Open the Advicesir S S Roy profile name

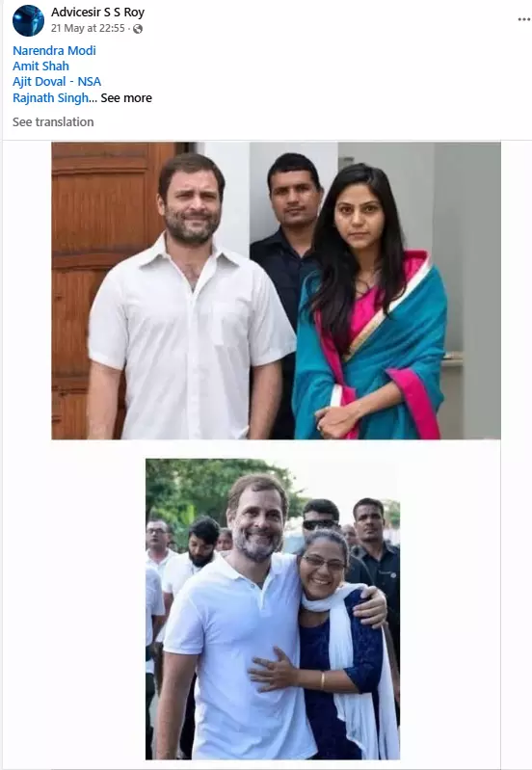pyautogui.click(x=97, y=13)
